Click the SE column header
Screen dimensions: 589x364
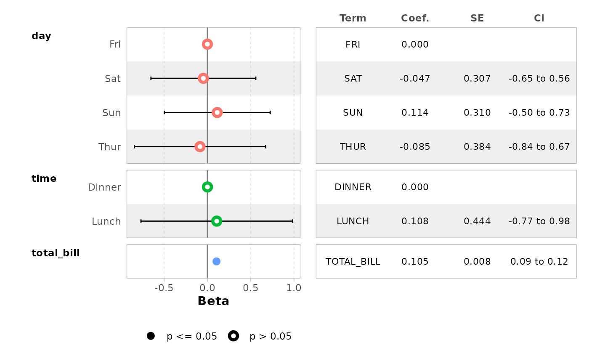click(477, 18)
